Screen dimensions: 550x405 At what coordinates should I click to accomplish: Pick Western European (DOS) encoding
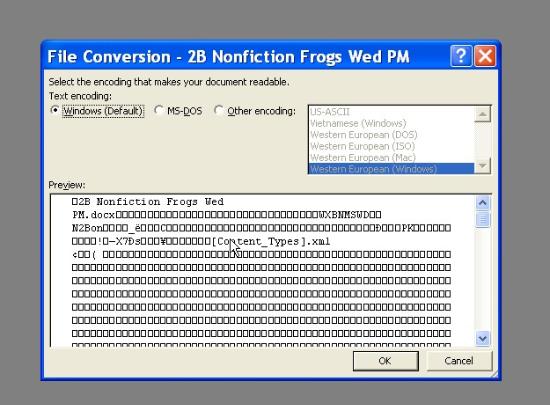[x=391, y=135]
